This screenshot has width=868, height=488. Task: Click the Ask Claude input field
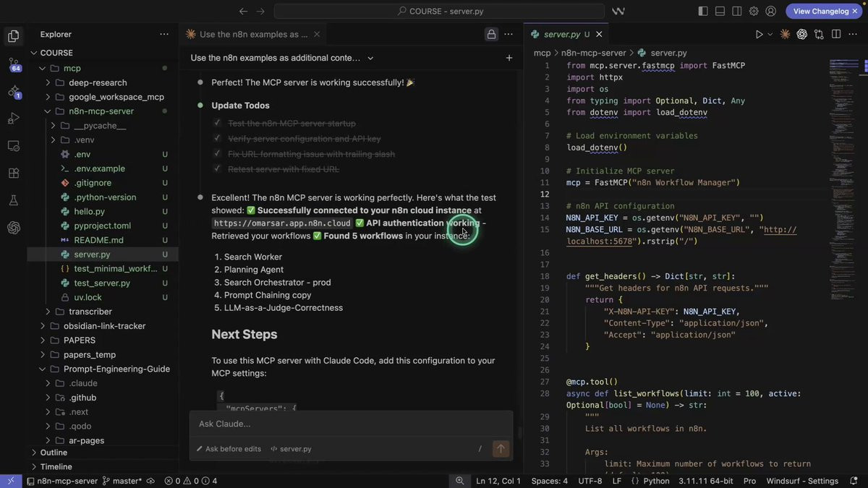tap(351, 424)
